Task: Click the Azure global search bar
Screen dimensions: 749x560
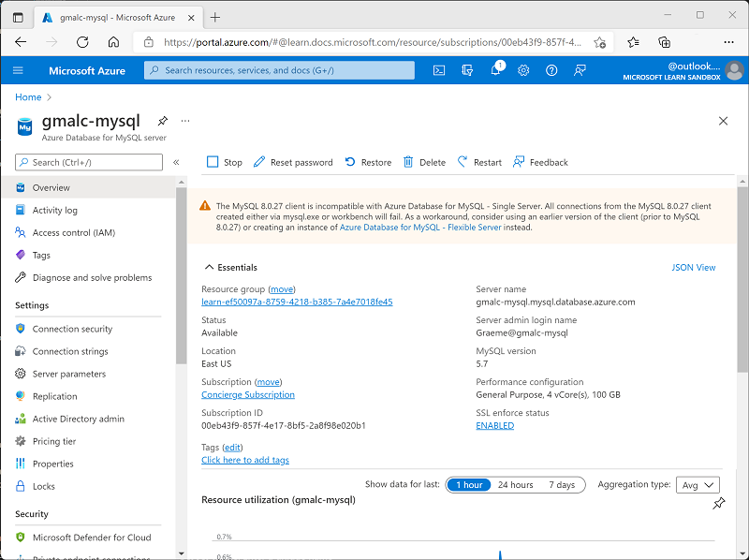Action: (x=279, y=70)
